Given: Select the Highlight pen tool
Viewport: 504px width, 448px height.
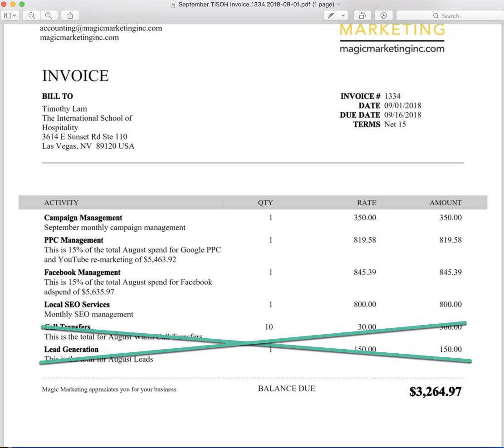Looking at the screenshot, I should point(331,15).
